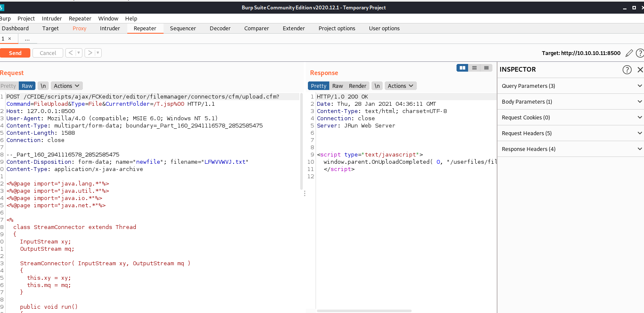Screen dimensions: 644x313
Task: Expand Response Headers (4) section
Action: (x=571, y=149)
